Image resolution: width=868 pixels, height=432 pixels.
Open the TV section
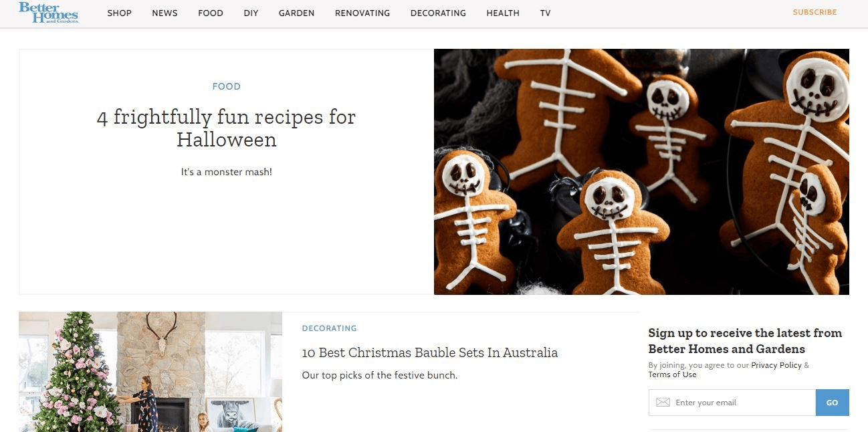545,13
